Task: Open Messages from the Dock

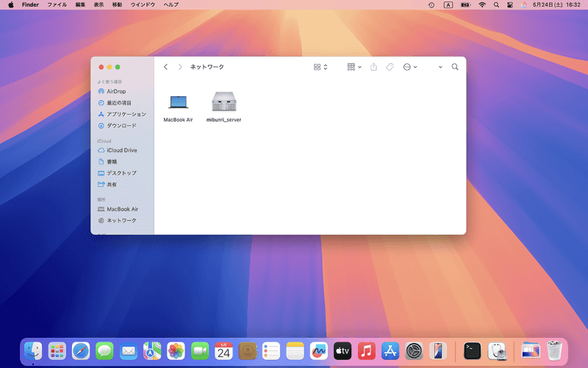Action: pos(104,352)
